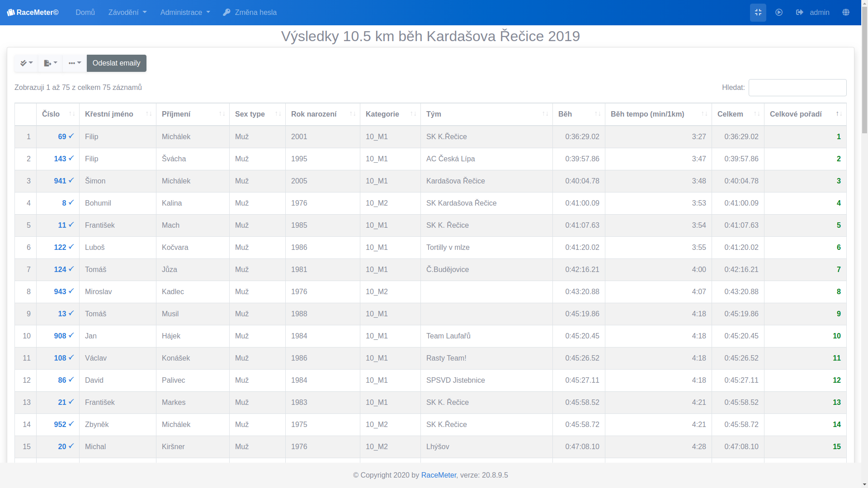This screenshot has width=868, height=488.
Task: Open the Změna hesla key link
Action: [x=250, y=13]
